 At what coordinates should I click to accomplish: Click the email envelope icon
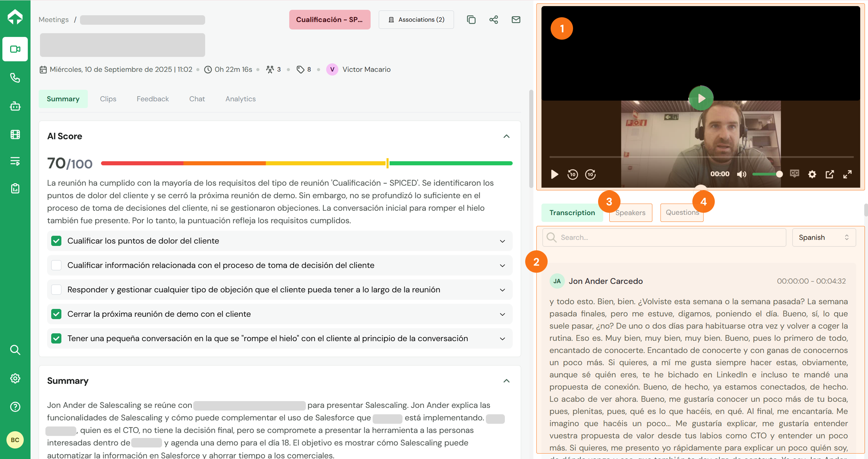click(516, 20)
